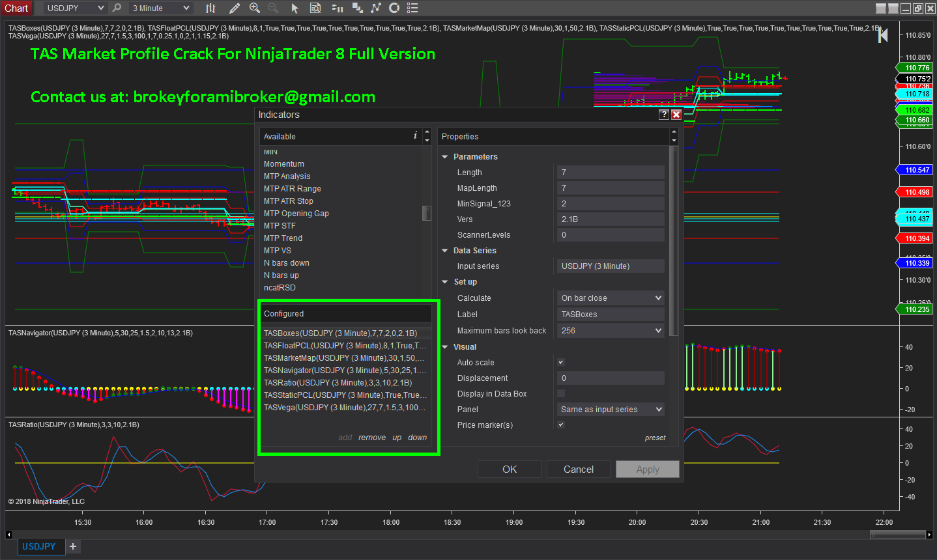This screenshot has width=937, height=560.
Task: Select the drawing tools pencil icon
Action: tap(235, 8)
